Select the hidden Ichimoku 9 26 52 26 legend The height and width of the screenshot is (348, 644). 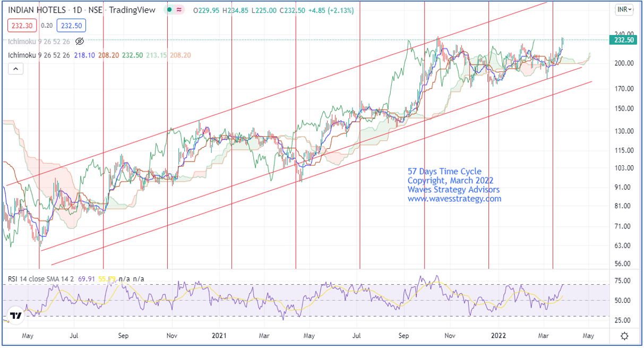[x=40, y=41]
